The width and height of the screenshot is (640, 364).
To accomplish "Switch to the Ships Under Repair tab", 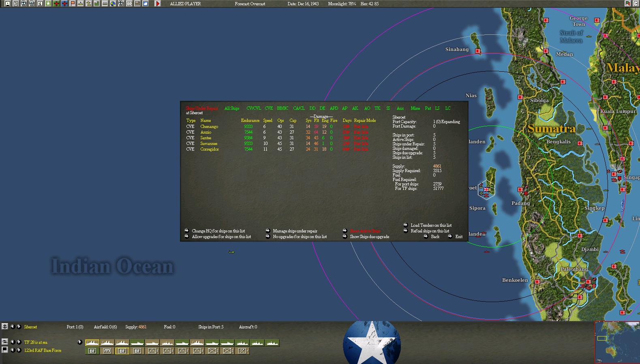I will coord(201,108).
